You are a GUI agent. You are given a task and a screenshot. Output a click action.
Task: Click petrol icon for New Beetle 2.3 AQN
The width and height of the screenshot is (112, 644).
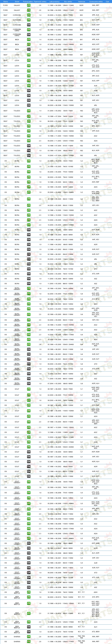click(x=29, y=622)
